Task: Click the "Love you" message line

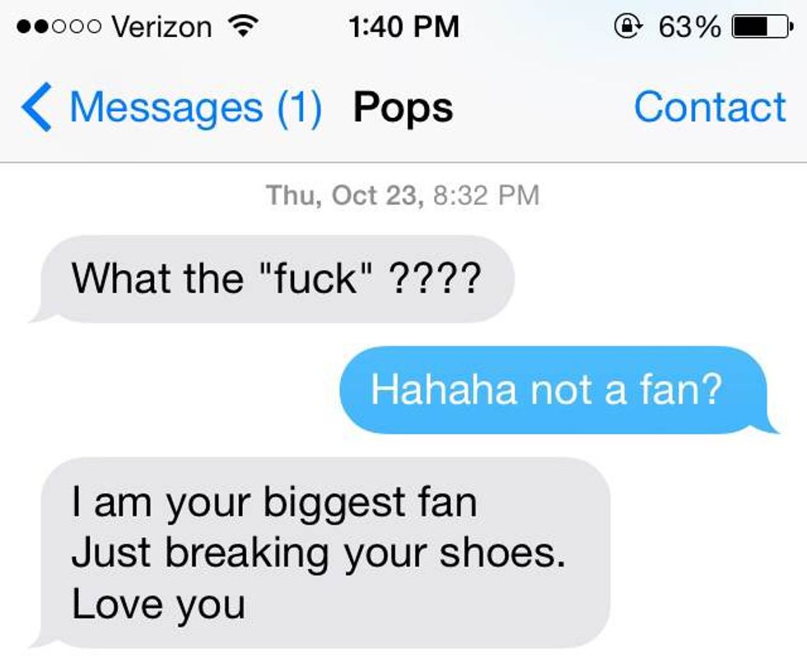Action: click(x=158, y=604)
